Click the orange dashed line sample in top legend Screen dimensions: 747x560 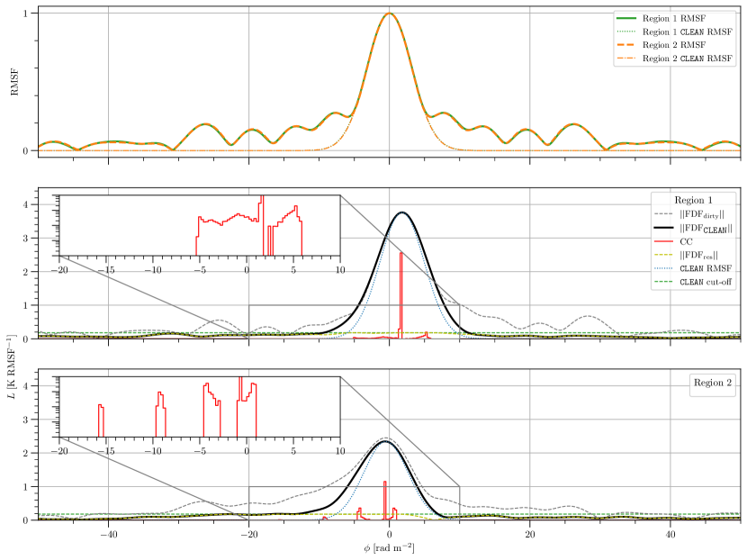coord(626,45)
